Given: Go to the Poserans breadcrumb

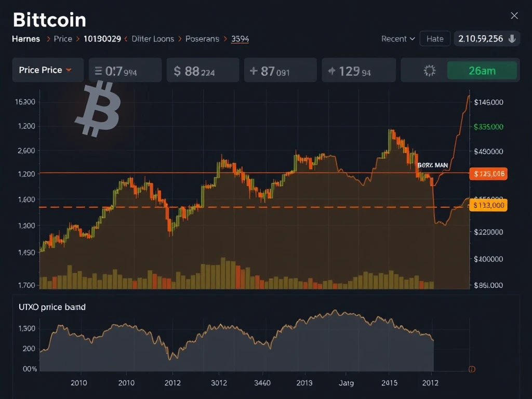Looking at the screenshot, I should click(x=202, y=39).
